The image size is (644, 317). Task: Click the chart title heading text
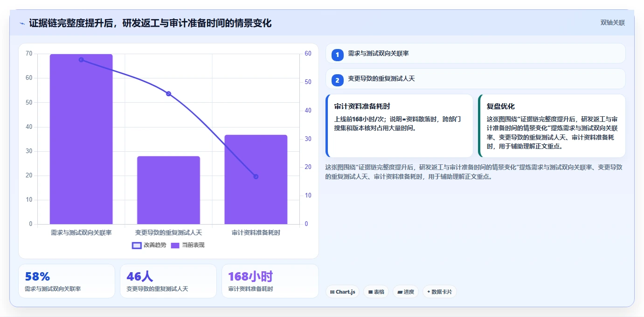pos(150,23)
